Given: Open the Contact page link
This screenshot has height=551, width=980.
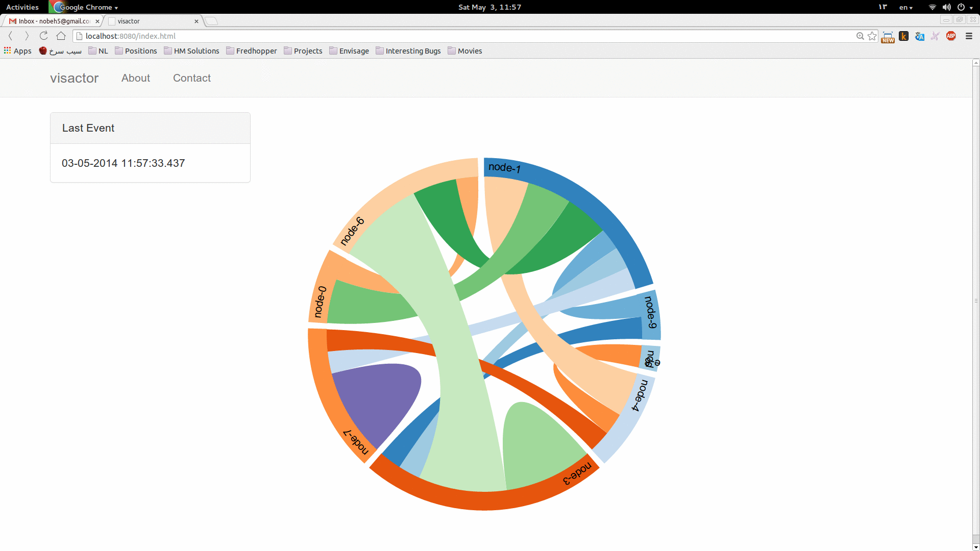Looking at the screenshot, I should click(191, 78).
